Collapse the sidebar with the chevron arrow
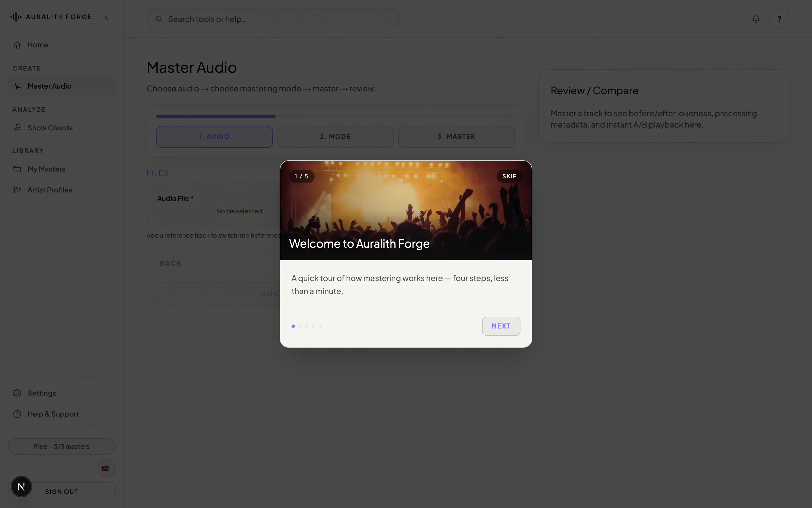 coord(107,17)
